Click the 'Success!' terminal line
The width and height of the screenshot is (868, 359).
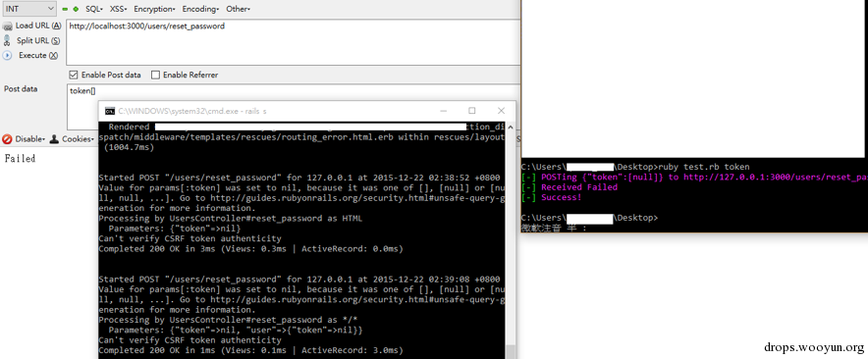[x=552, y=197]
